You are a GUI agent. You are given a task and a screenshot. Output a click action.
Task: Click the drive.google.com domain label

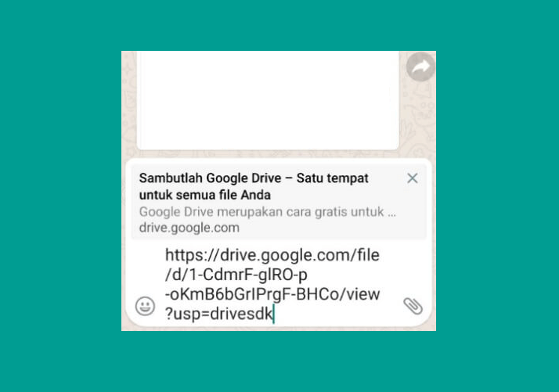189,228
